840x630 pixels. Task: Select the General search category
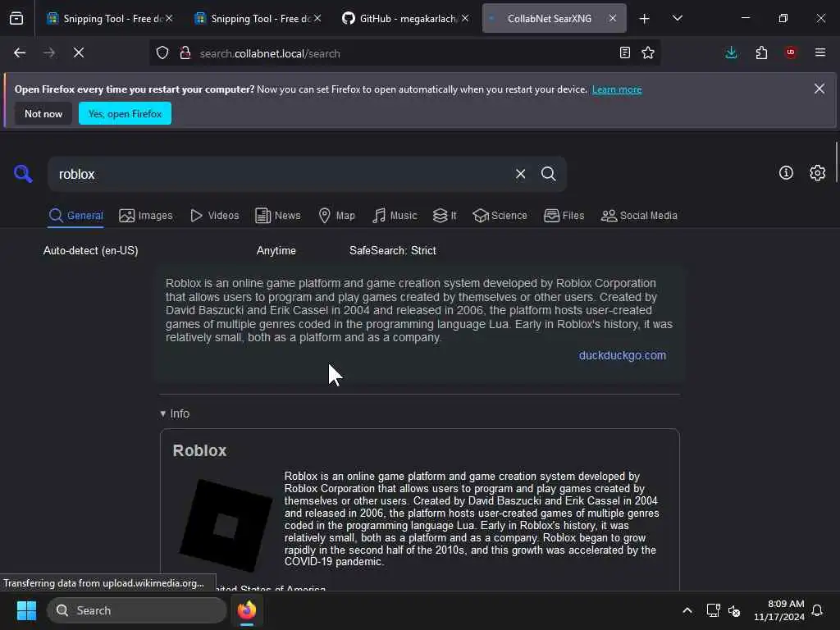point(75,216)
